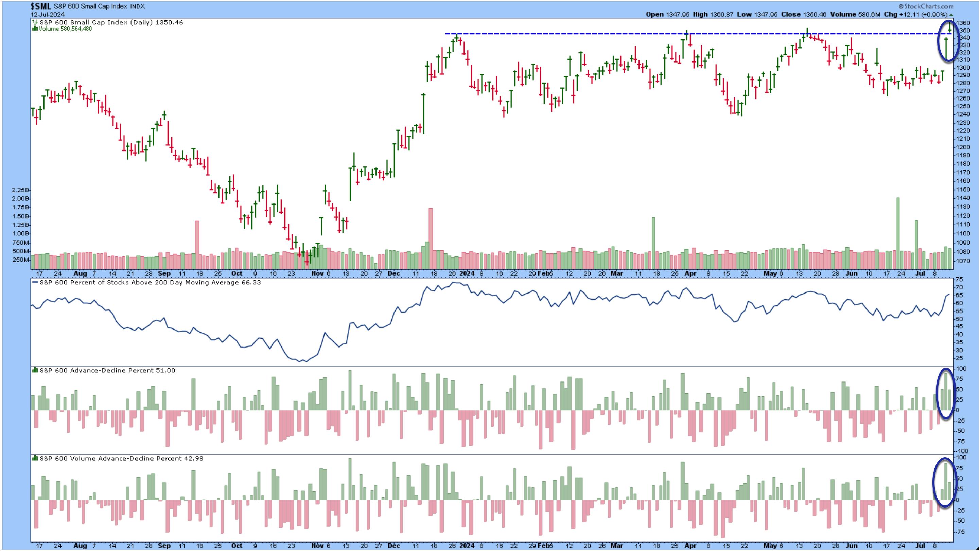Image resolution: width=980 pixels, height=551 pixels.
Task: Click the blue 200 Day Moving Average legend line
Action: click(35, 283)
